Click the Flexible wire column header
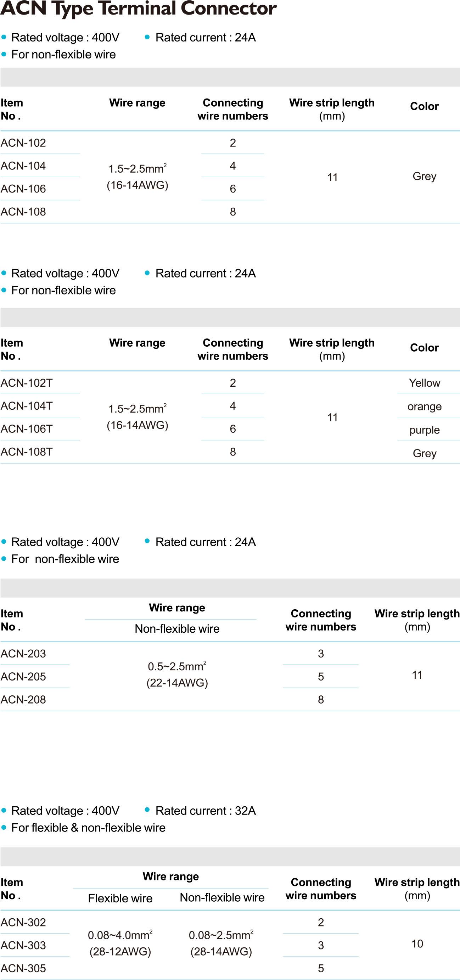460x980 pixels. tap(120, 898)
